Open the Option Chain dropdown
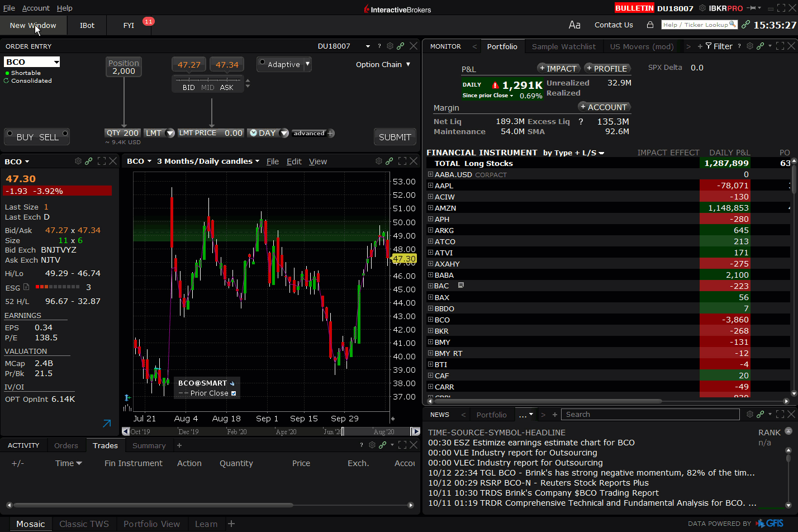This screenshot has width=798, height=532. [x=383, y=64]
